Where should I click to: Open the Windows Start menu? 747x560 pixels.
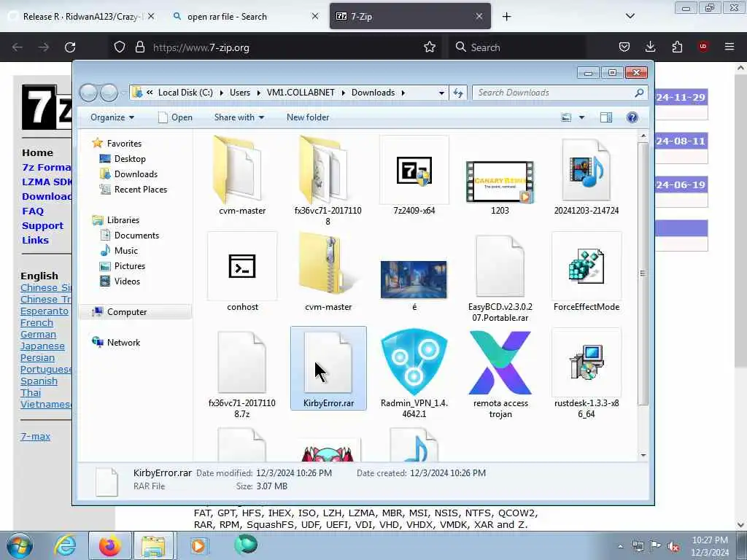tap(20, 545)
